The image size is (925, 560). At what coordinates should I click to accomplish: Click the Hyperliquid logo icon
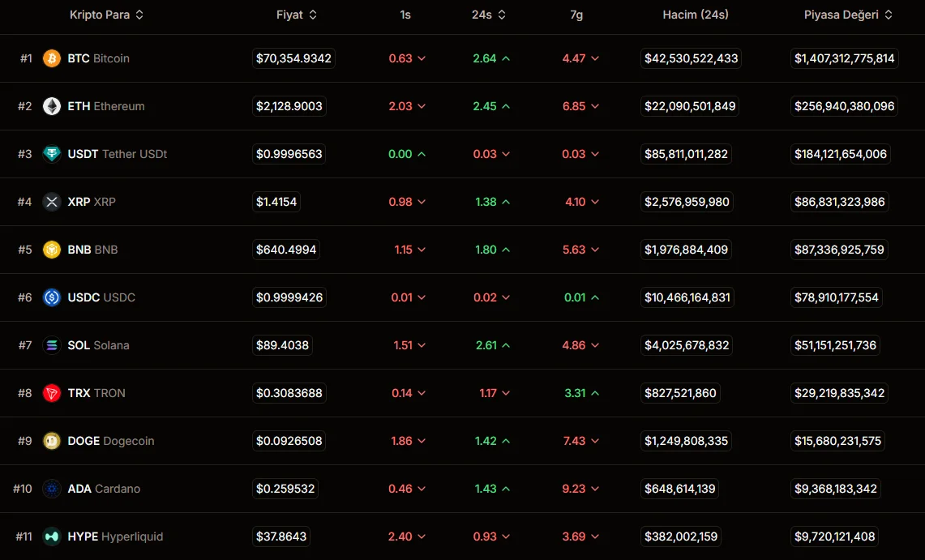(52, 536)
